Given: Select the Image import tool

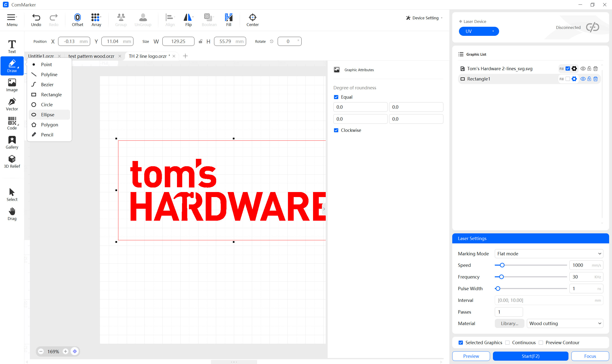Looking at the screenshot, I should 12,85.
